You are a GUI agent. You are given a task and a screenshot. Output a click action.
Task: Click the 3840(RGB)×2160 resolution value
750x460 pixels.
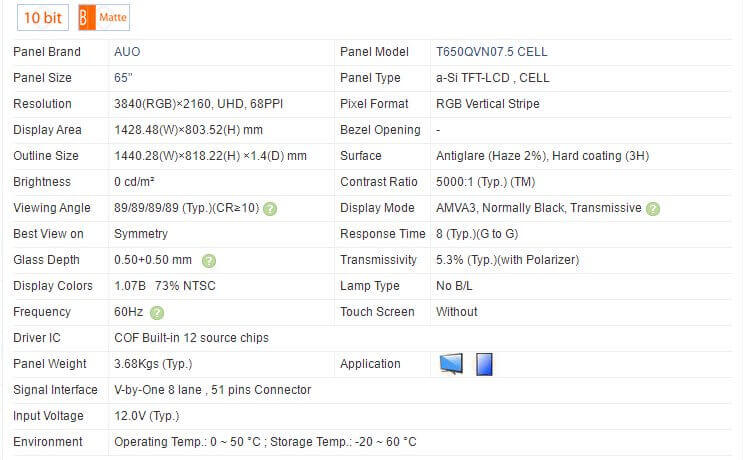(x=211, y=104)
